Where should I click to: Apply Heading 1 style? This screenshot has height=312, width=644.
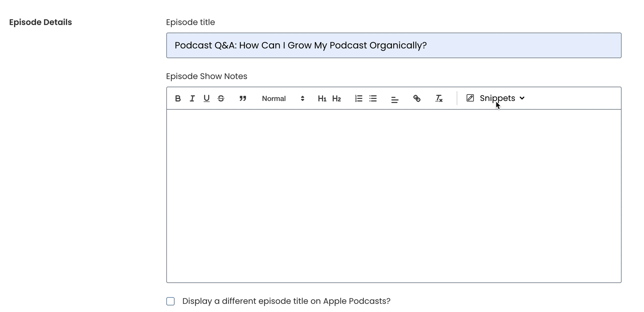pyautogui.click(x=322, y=99)
